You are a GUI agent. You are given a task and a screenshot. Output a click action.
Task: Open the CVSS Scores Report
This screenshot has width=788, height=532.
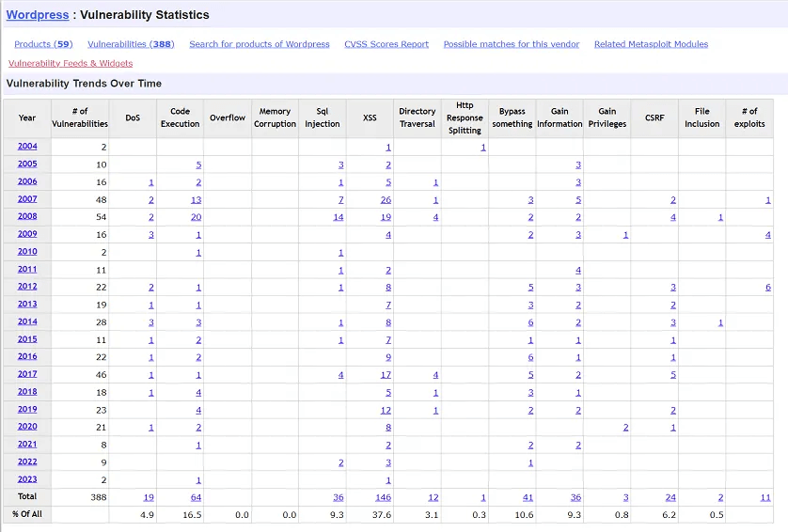pyautogui.click(x=386, y=44)
